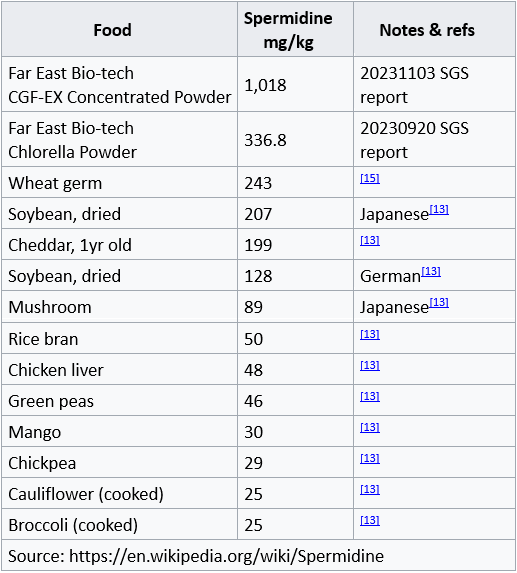Follow Cauliflower (cooked) citation [13]
Screen dimensions: 517x573
click(x=370, y=490)
